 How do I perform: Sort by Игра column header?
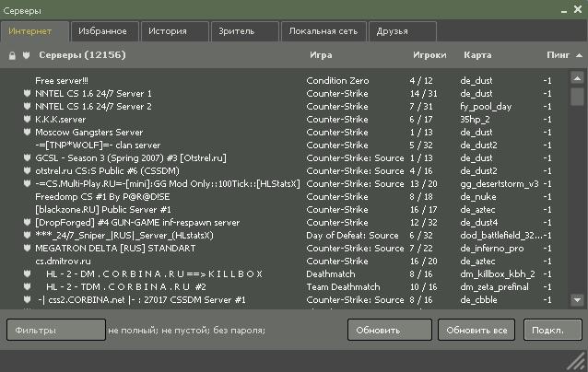pos(321,55)
